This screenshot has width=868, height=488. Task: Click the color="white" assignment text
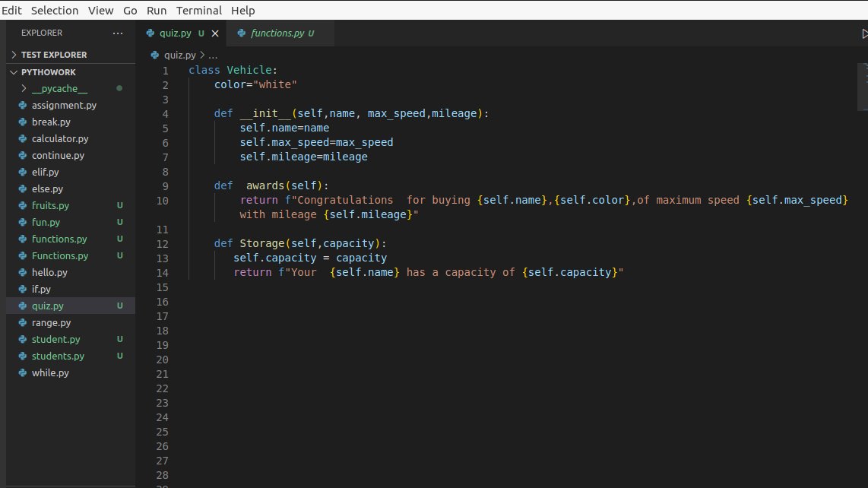point(255,84)
